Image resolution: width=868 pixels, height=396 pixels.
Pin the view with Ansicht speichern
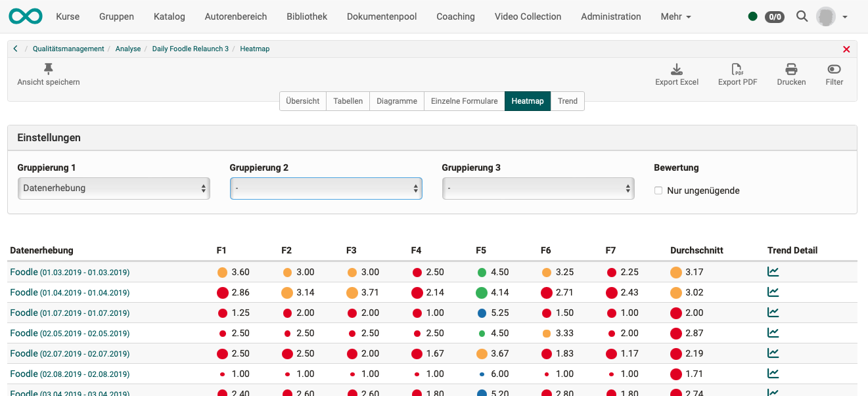48,72
